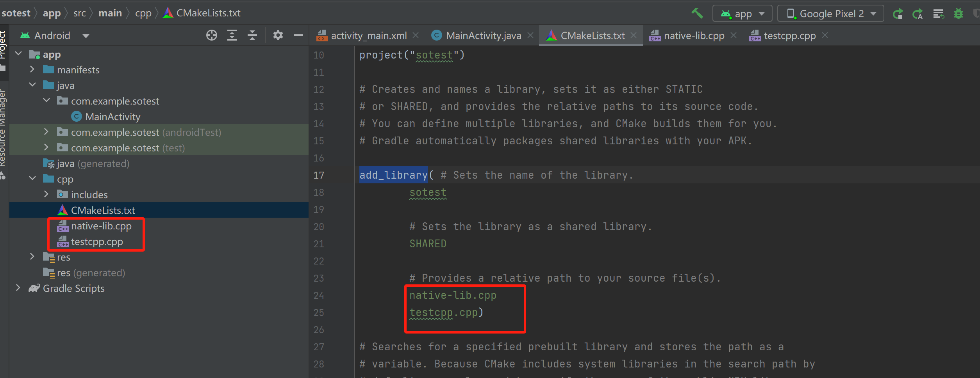
Task: Collapse the app module node
Action: coord(18,54)
